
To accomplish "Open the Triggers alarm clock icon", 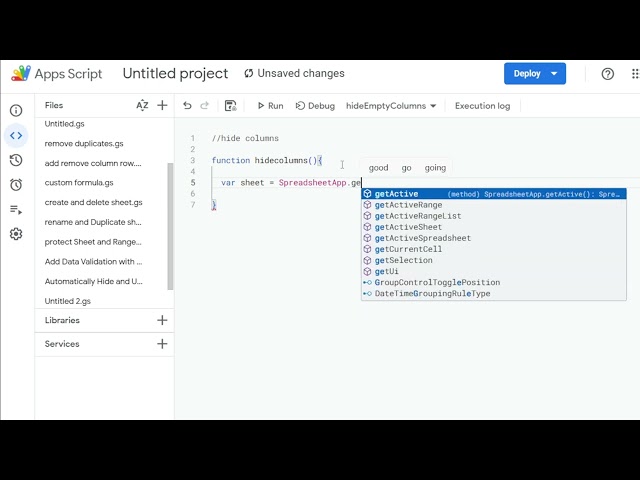I will [x=16, y=185].
